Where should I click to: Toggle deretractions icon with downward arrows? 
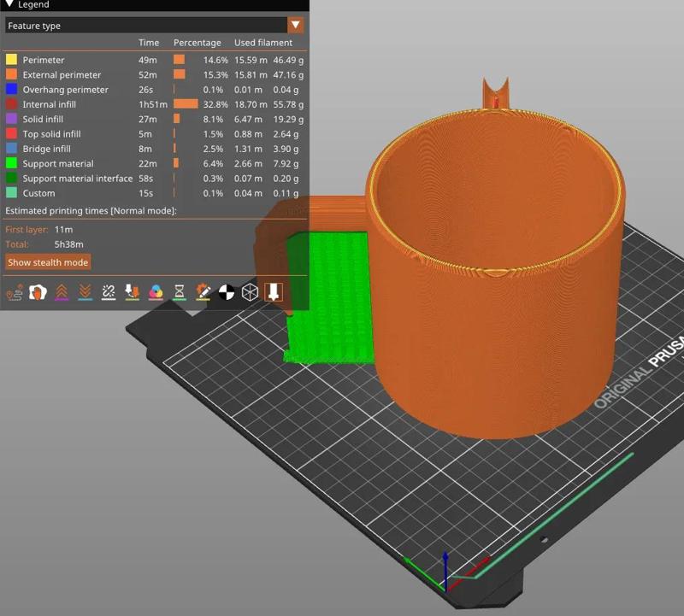coord(85,293)
